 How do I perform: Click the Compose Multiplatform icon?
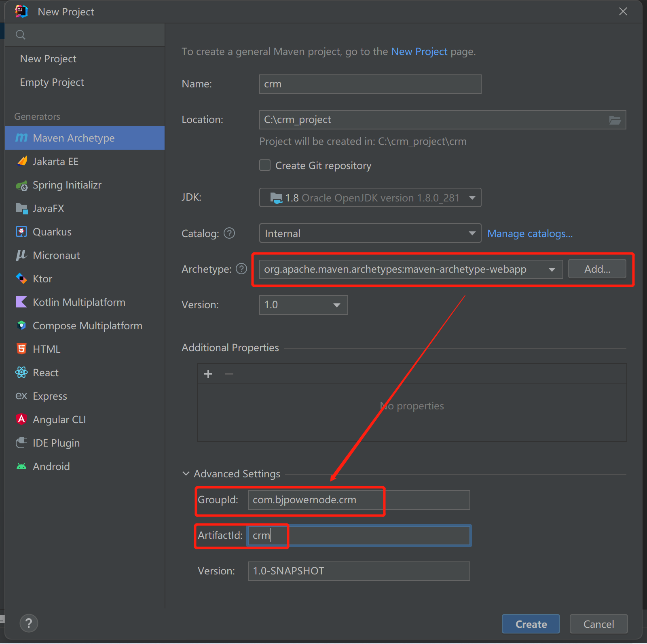pyautogui.click(x=21, y=325)
